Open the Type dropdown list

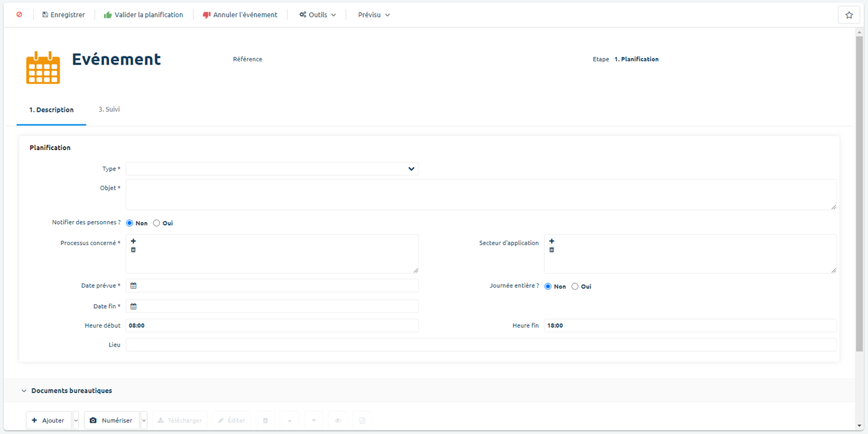pyautogui.click(x=411, y=169)
